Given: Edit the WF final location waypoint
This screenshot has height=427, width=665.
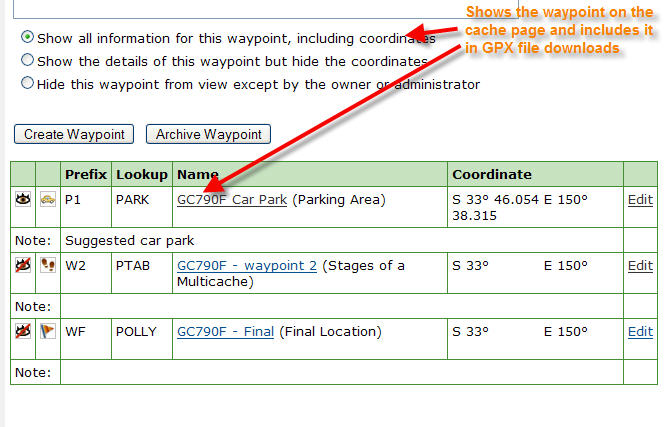Looking at the screenshot, I should pyautogui.click(x=640, y=332).
